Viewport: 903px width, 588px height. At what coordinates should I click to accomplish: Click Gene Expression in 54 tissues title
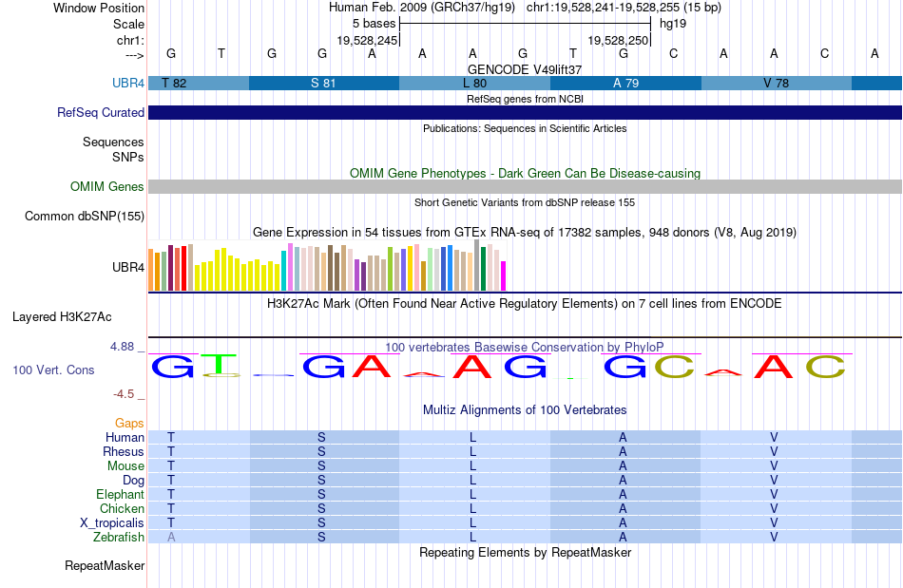525,233
